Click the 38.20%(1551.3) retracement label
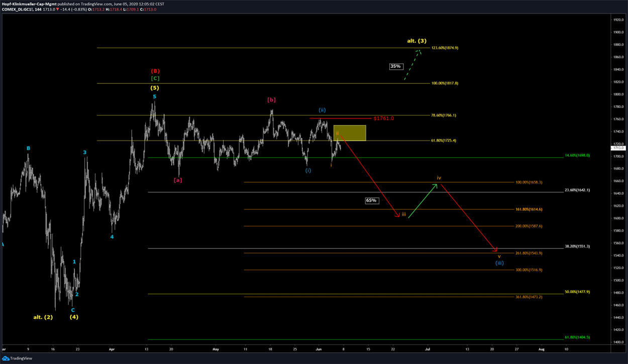The height and width of the screenshot is (364, 628). (x=577, y=247)
